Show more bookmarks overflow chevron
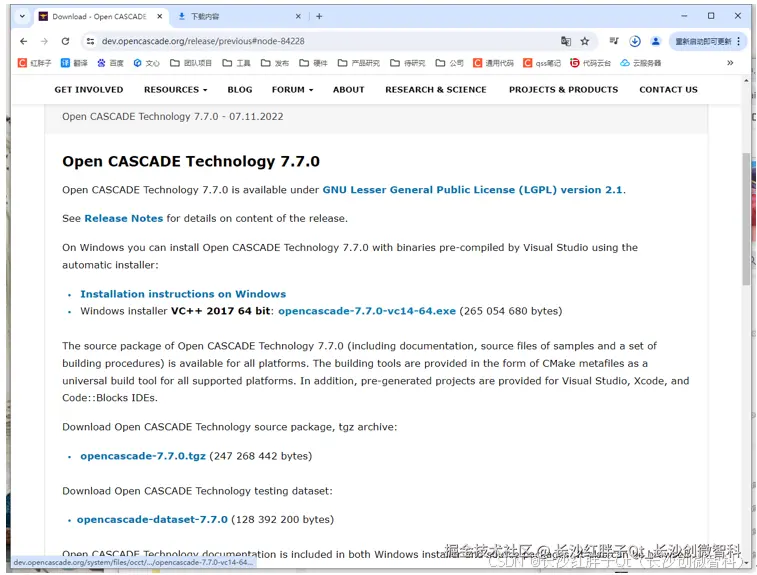 [730, 63]
